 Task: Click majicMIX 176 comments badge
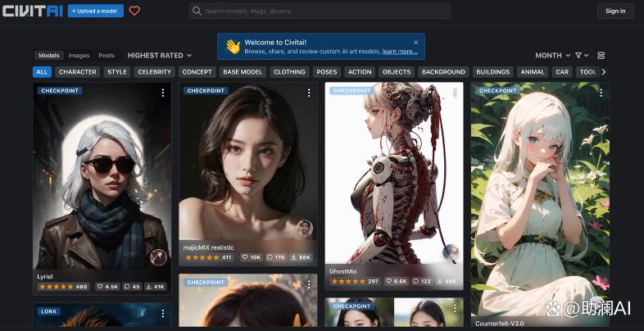pyautogui.click(x=276, y=257)
